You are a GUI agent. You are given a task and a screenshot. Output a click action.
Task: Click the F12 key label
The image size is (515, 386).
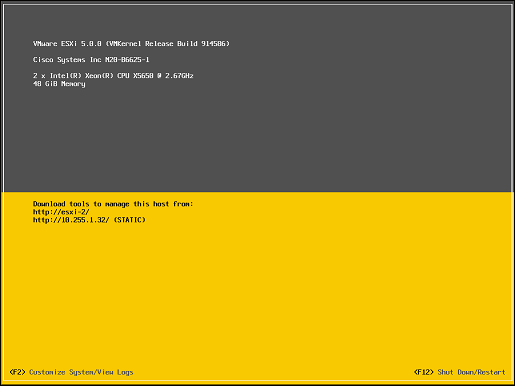424,372
